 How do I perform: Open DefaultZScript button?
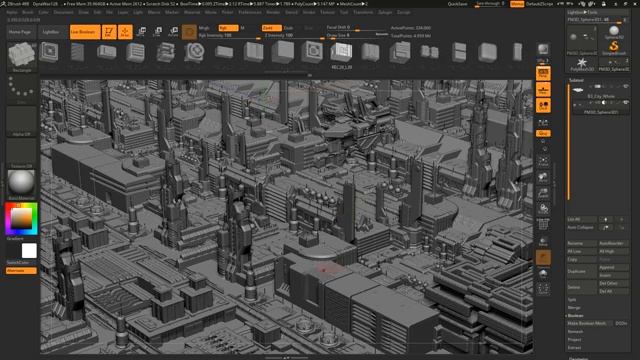[539, 4]
